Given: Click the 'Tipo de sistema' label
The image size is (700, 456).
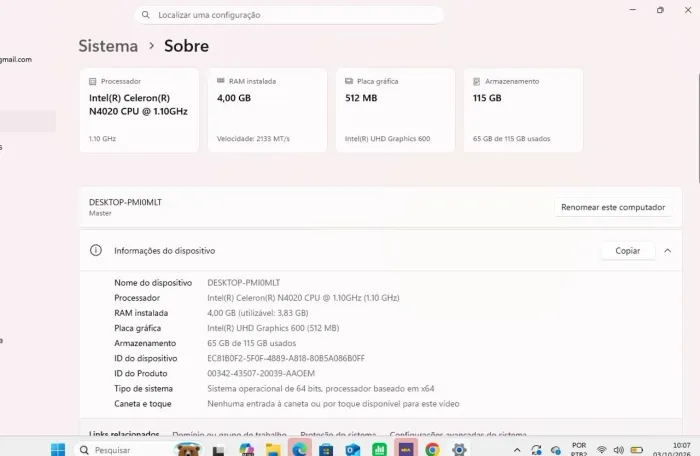Looking at the screenshot, I should [143, 389].
